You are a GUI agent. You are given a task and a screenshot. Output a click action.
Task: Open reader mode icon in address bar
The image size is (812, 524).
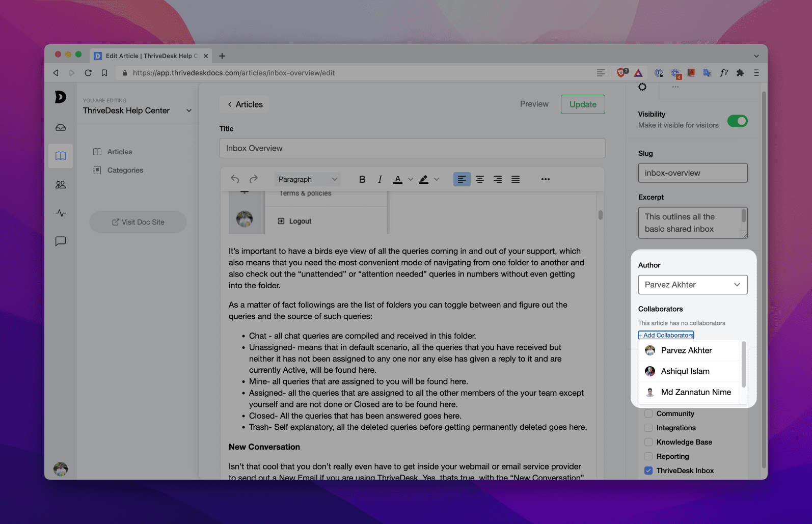pyautogui.click(x=601, y=73)
